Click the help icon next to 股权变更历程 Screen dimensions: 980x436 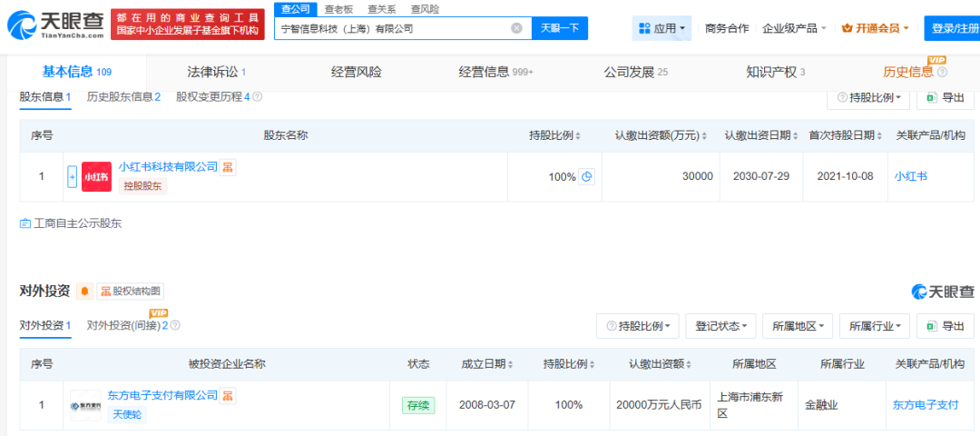click(258, 97)
